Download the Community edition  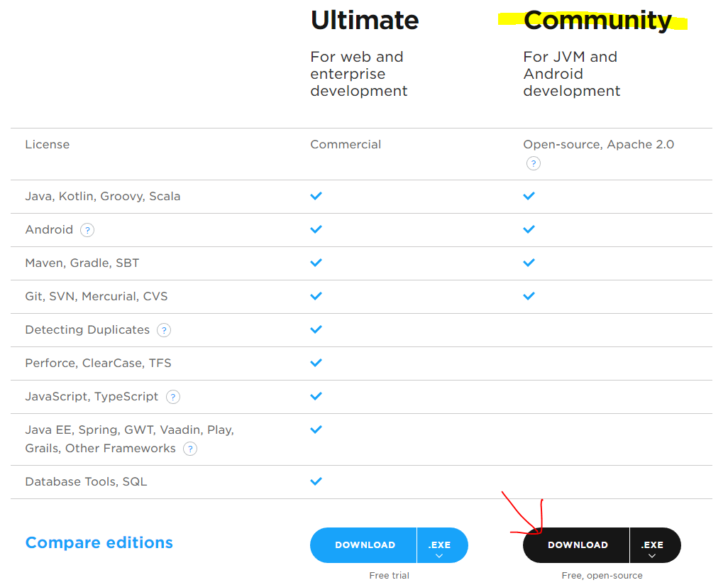tap(576, 545)
